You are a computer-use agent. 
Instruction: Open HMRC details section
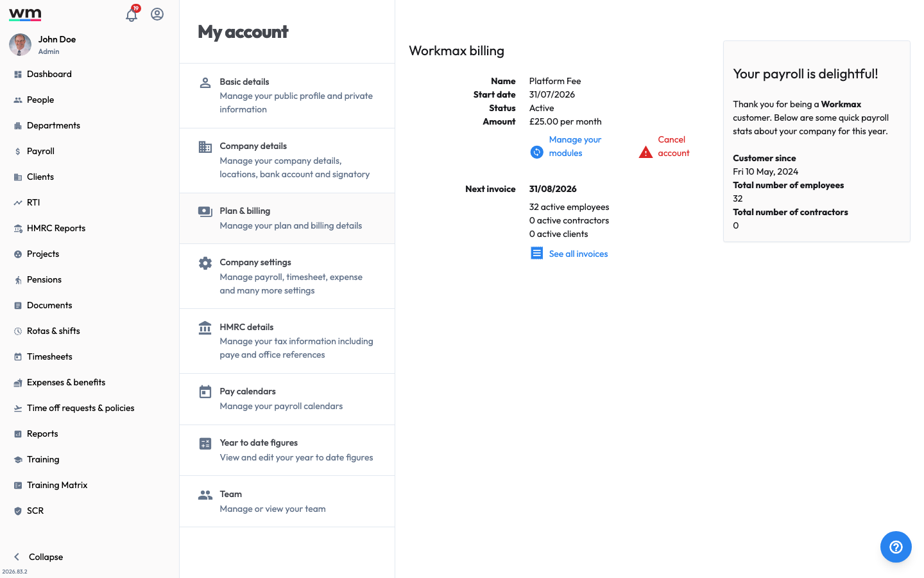tap(287, 341)
